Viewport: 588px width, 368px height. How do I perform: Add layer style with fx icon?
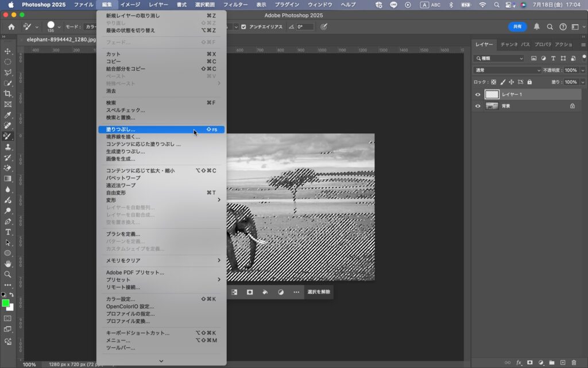tap(519, 362)
